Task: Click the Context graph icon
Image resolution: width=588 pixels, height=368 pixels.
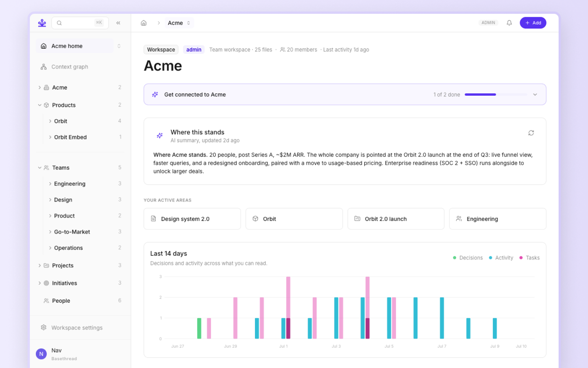Action: 44,67
